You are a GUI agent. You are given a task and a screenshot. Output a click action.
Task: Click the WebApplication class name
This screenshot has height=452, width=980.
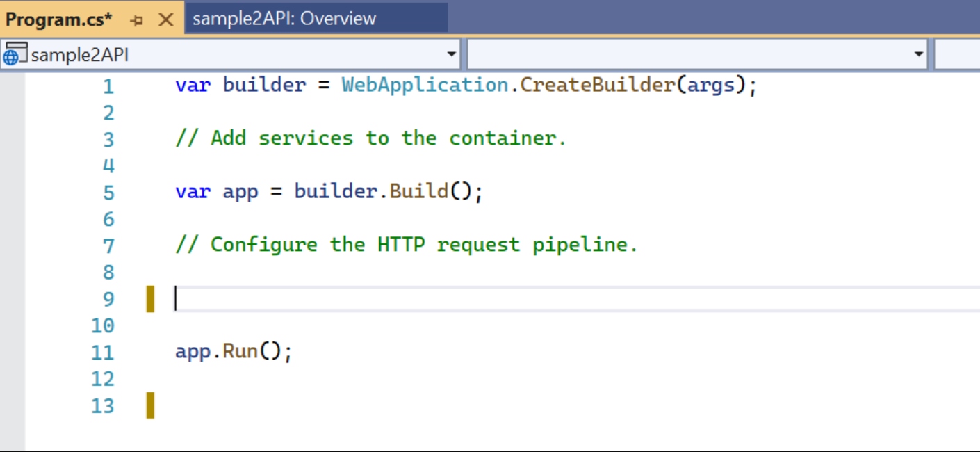point(425,86)
